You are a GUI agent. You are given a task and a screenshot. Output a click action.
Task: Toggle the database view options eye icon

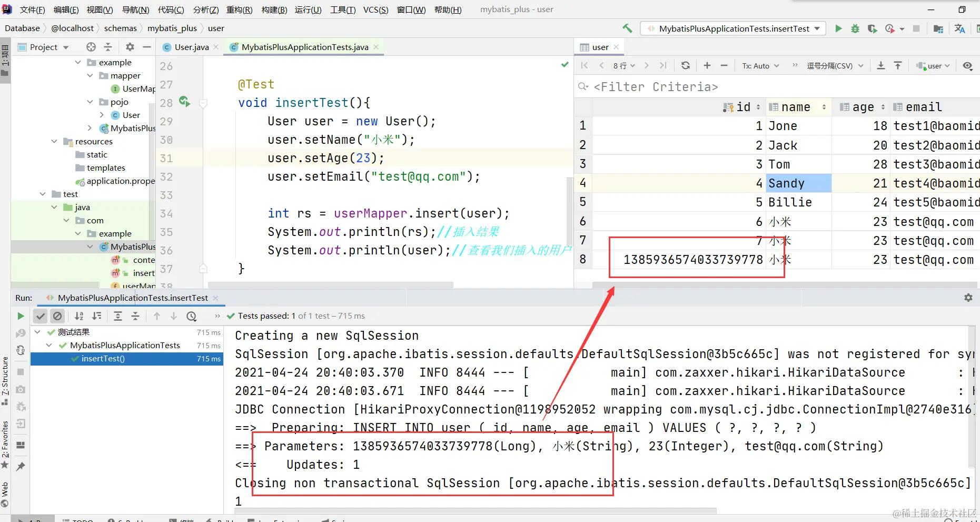click(967, 65)
